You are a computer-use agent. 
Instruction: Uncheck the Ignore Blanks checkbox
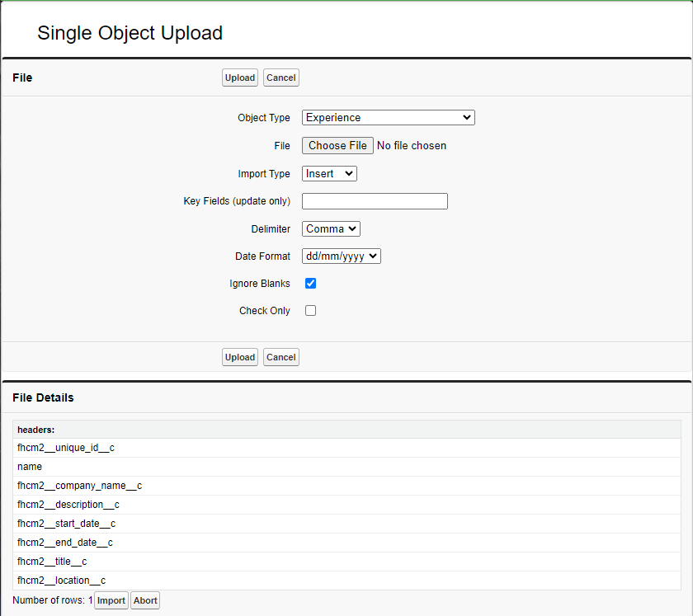(311, 284)
